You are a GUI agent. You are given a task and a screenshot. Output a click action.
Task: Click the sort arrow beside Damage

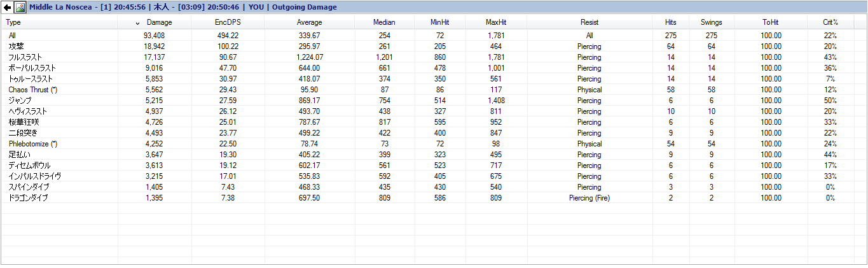[x=138, y=23]
